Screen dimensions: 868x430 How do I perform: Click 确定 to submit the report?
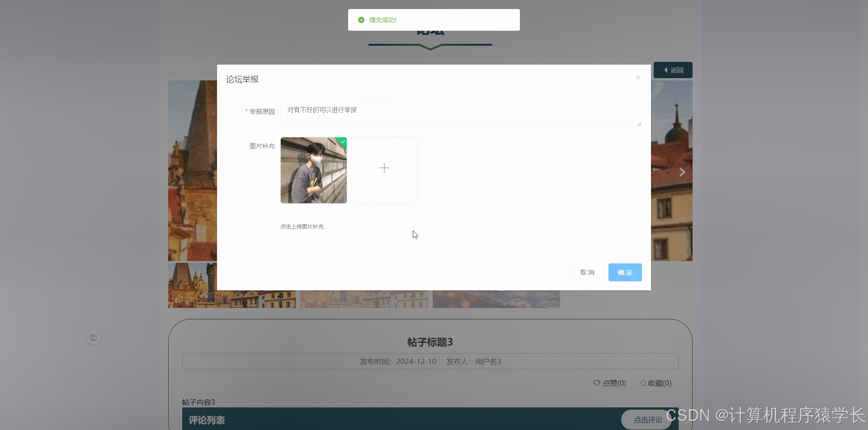[625, 272]
